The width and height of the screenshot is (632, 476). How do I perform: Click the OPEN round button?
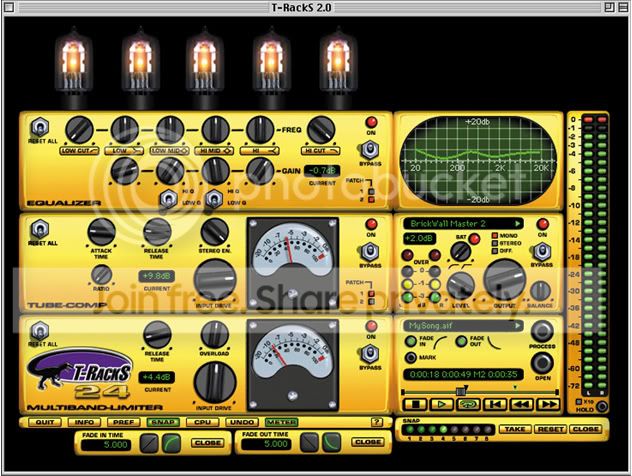(542, 363)
